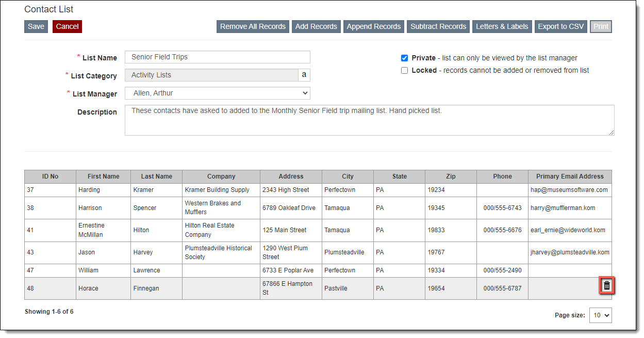Click the Save button
Viewport: 644px width, 338px height.
pos(36,27)
